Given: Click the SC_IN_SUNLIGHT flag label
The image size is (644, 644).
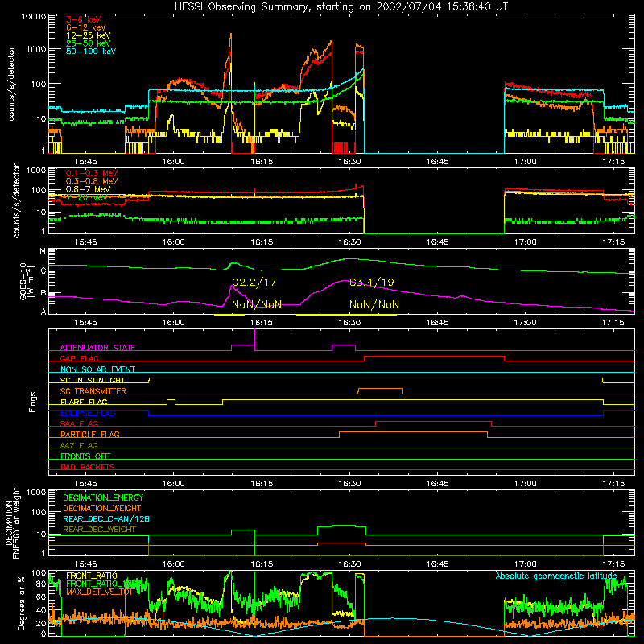Looking at the screenshot, I should pos(93,380).
